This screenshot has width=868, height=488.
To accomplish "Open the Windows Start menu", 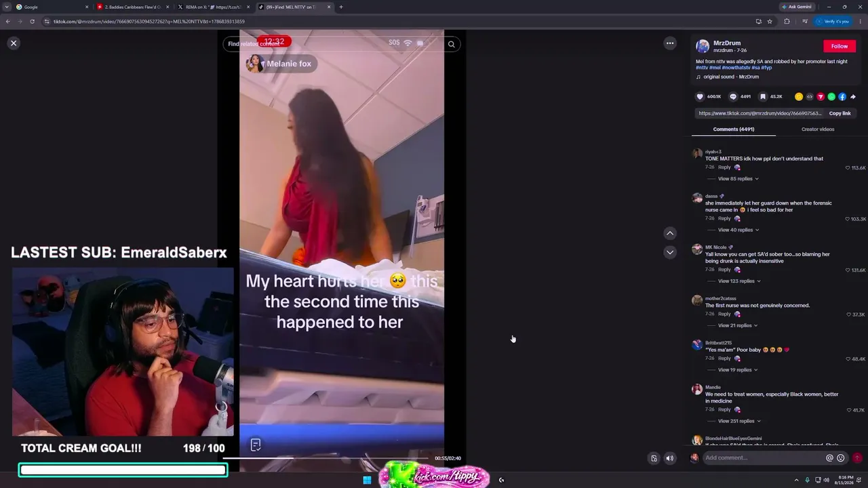I will coord(367,480).
